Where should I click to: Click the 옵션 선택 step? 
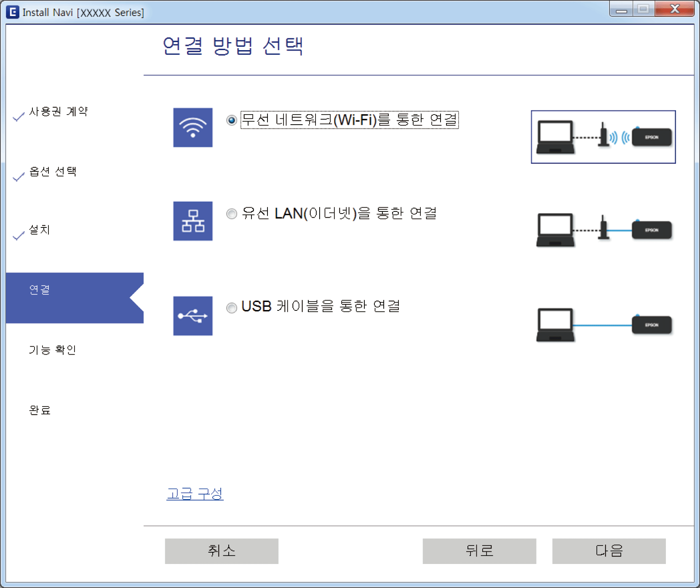coord(53,171)
